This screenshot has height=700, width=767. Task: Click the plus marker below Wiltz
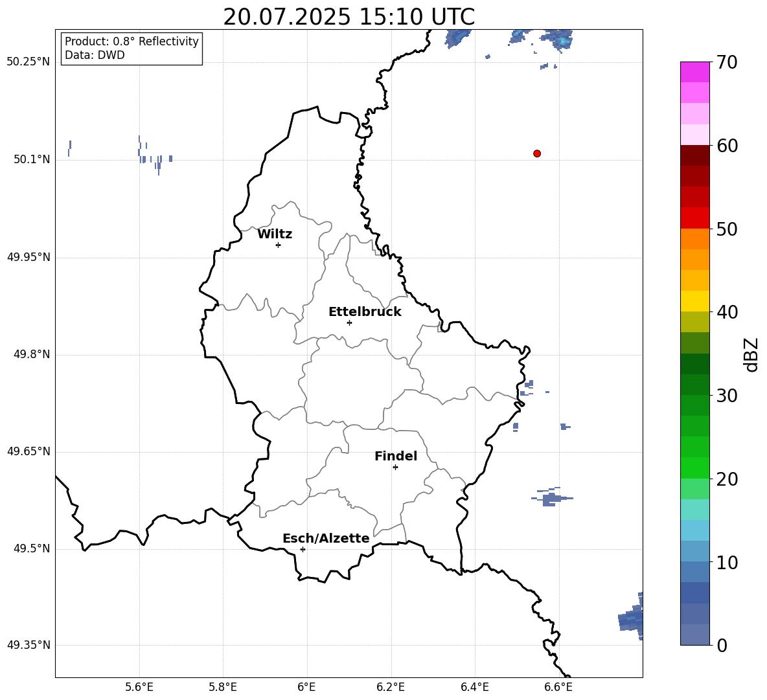click(279, 245)
